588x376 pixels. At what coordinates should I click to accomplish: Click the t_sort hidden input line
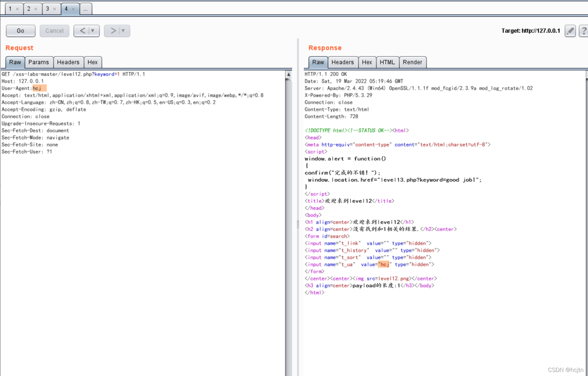pos(368,257)
